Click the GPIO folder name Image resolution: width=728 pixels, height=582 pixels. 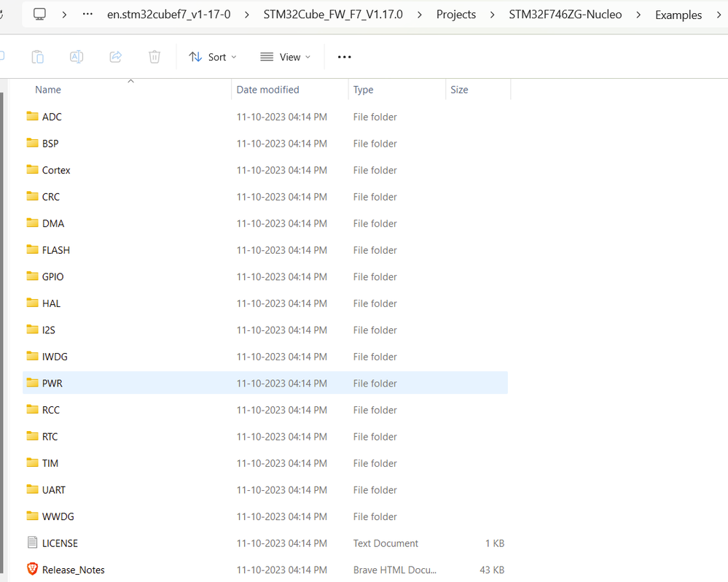(x=53, y=277)
